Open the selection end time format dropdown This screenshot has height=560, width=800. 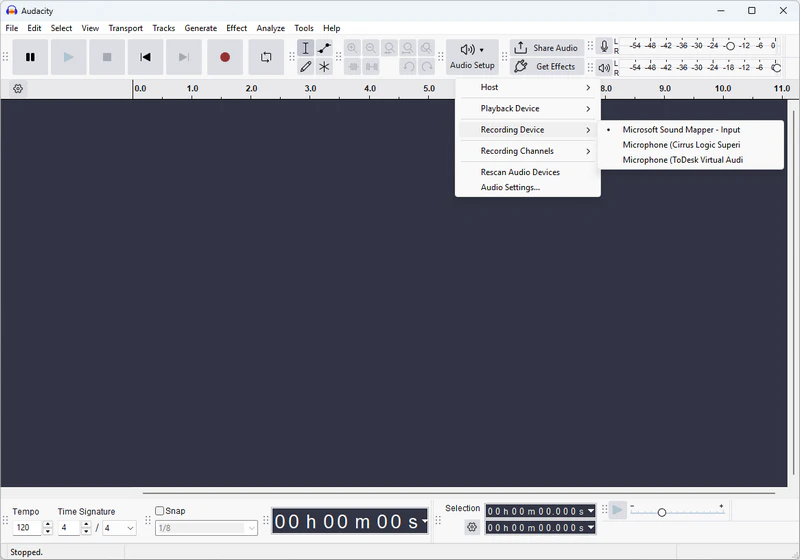(x=591, y=527)
